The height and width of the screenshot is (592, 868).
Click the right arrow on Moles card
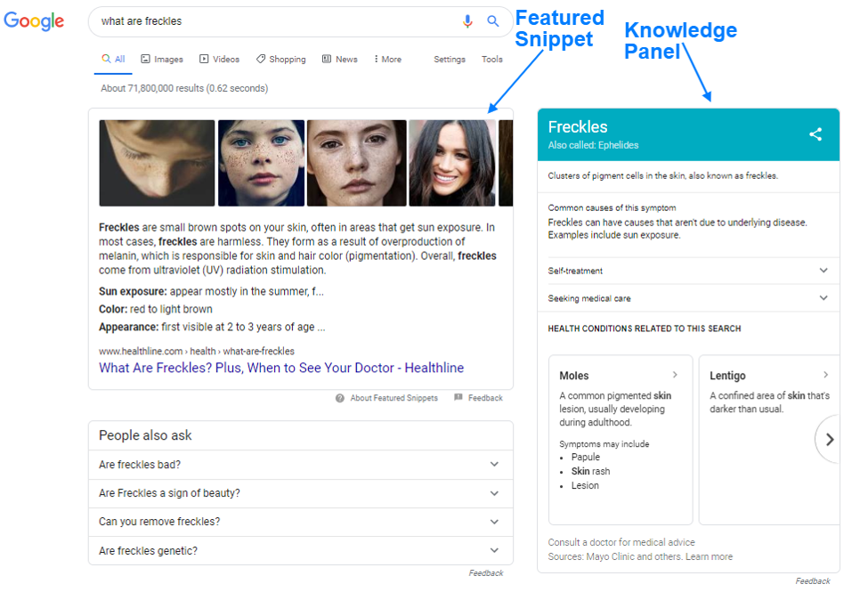675,375
